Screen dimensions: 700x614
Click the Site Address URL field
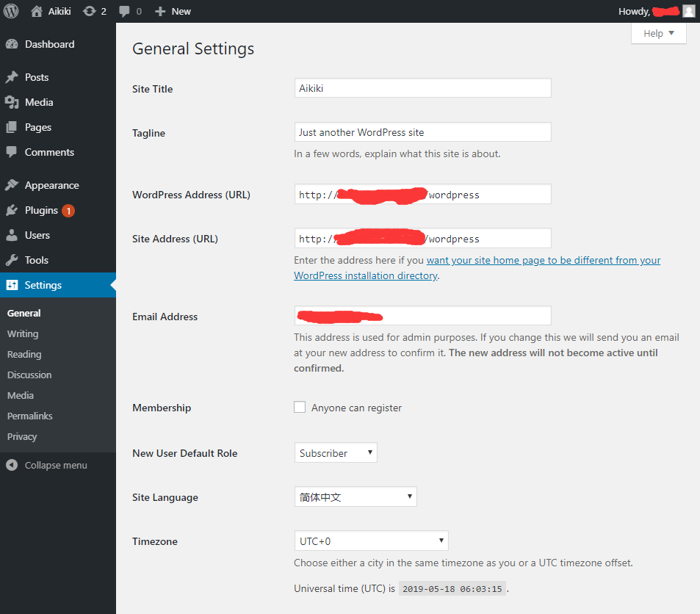(422, 239)
